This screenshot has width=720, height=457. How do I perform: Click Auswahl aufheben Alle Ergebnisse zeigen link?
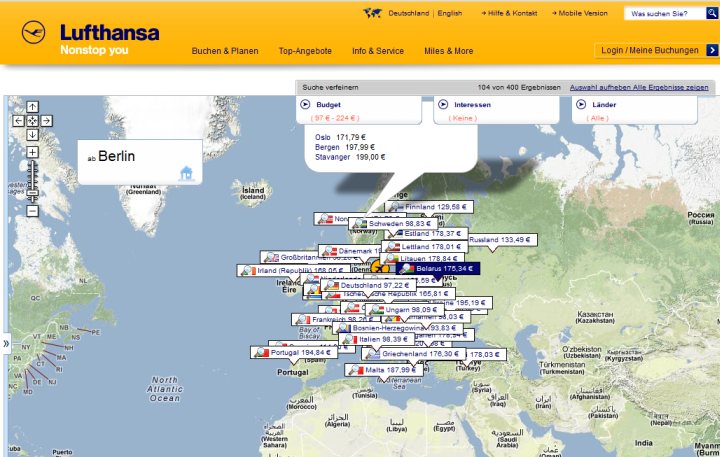pos(639,87)
